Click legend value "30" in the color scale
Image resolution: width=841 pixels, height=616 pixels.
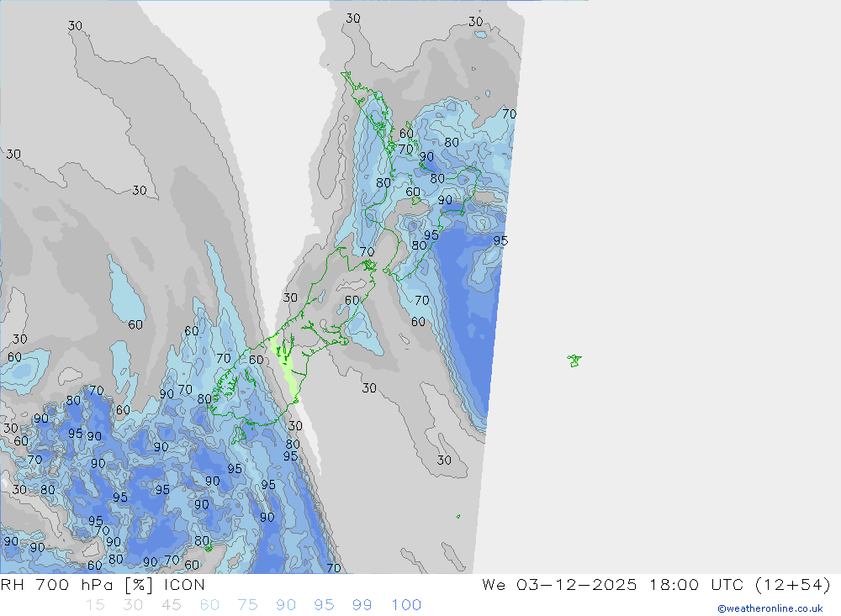[x=133, y=605]
